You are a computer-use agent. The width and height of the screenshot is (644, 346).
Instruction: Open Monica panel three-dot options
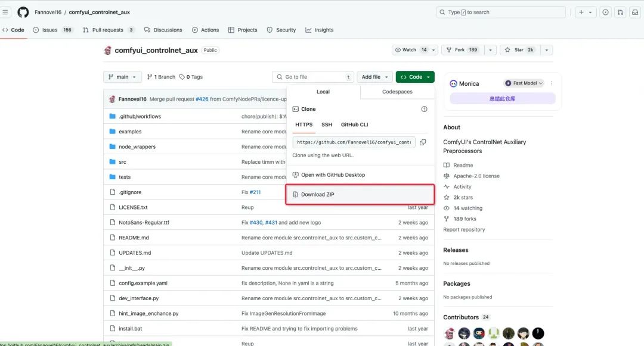coord(551,83)
